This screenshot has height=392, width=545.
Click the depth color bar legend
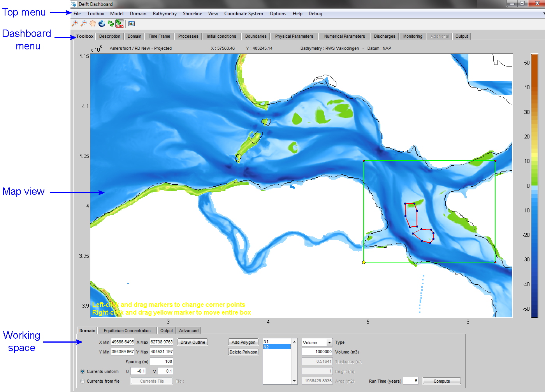pos(534,186)
